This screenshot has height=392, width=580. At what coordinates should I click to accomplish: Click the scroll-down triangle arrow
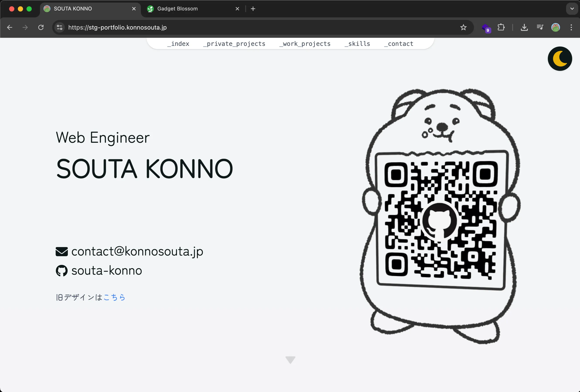click(290, 360)
